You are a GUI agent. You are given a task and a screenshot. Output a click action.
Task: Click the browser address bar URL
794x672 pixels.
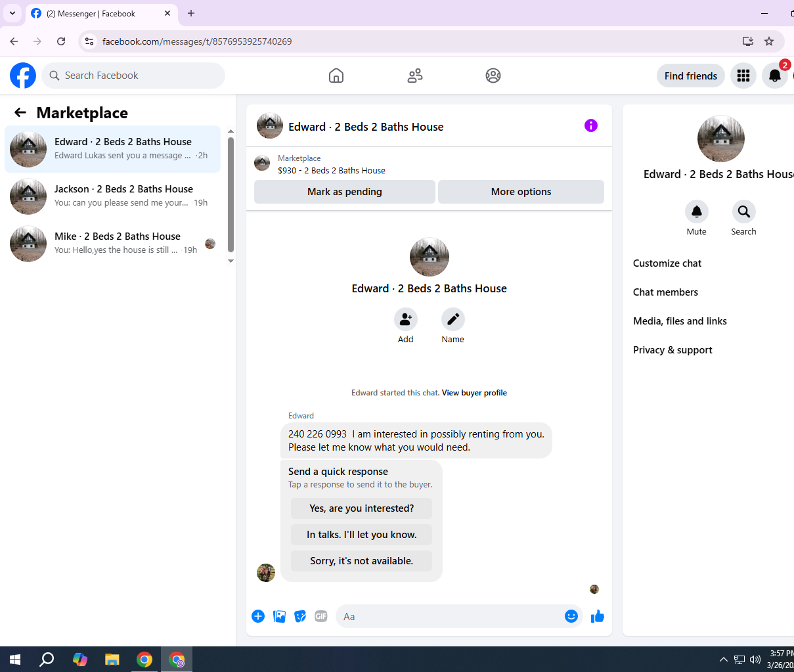pyautogui.click(x=197, y=41)
